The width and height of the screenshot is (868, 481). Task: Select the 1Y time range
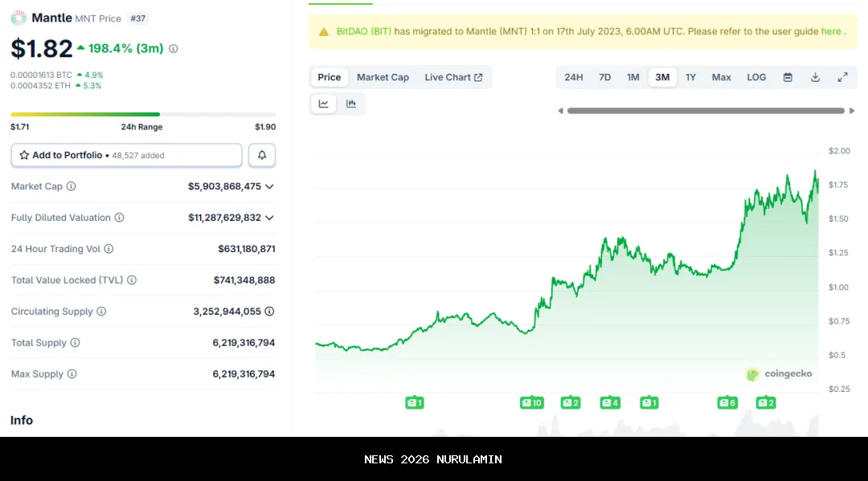point(690,77)
